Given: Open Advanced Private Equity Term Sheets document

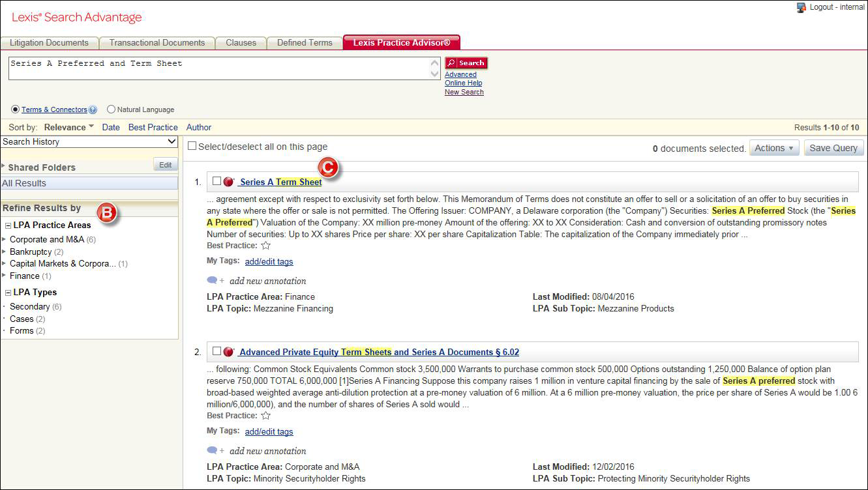Looking at the screenshot, I should pos(379,352).
